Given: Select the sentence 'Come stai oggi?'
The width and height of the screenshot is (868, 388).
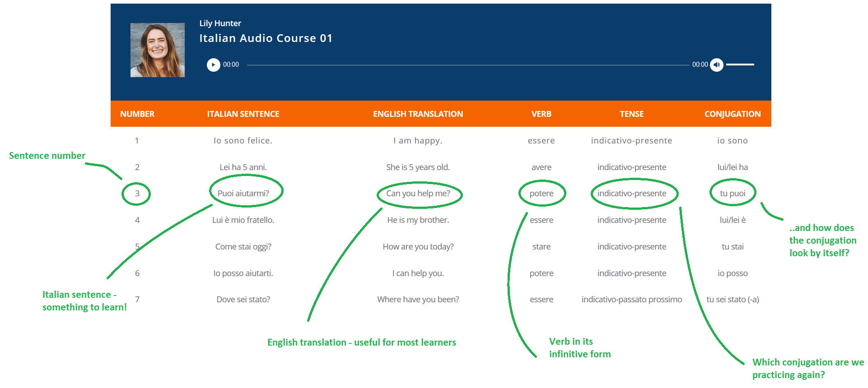Looking at the screenshot, I should [243, 247].
